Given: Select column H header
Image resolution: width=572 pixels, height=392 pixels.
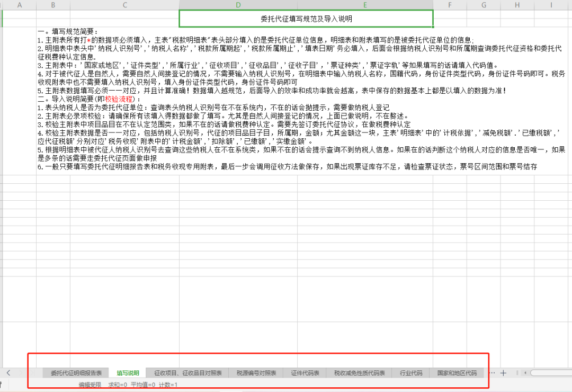Looking at the screenshot, I should click(x=517, y=5).
